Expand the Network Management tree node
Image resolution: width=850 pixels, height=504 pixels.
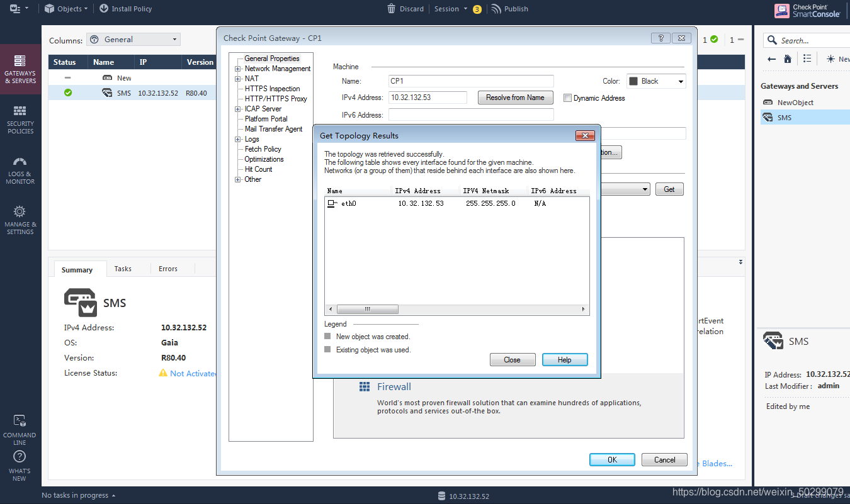click(238, 69)
